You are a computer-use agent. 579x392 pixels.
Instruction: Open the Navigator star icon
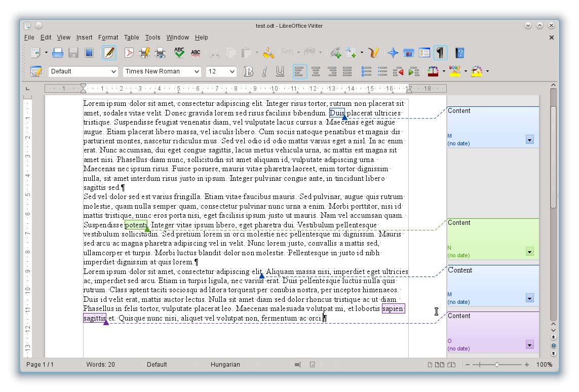[x=393, y=53]
